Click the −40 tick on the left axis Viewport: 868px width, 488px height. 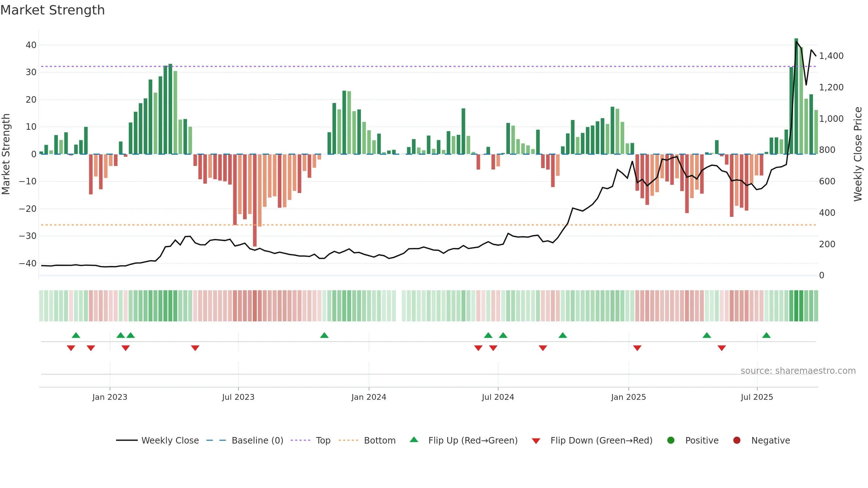28,263
